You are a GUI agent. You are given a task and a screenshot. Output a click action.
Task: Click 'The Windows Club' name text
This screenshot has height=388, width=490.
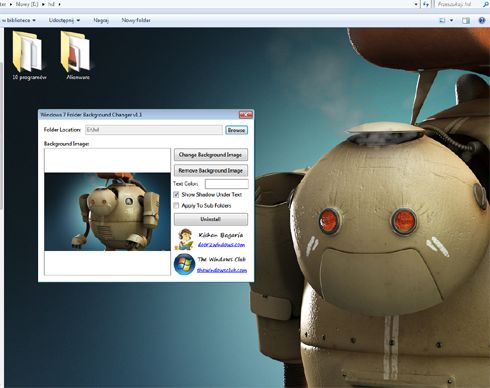click(221, 259)
